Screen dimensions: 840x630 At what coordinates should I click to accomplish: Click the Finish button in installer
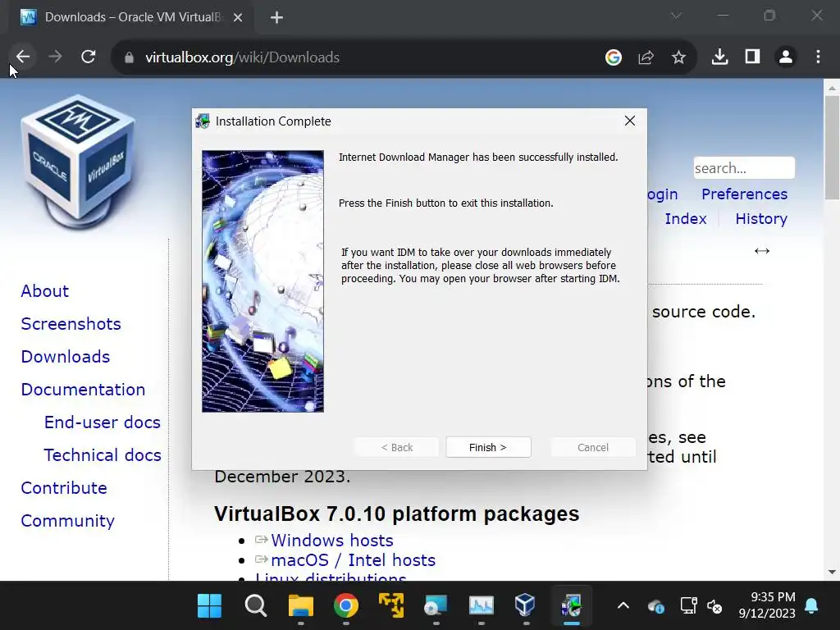[488, 447]
